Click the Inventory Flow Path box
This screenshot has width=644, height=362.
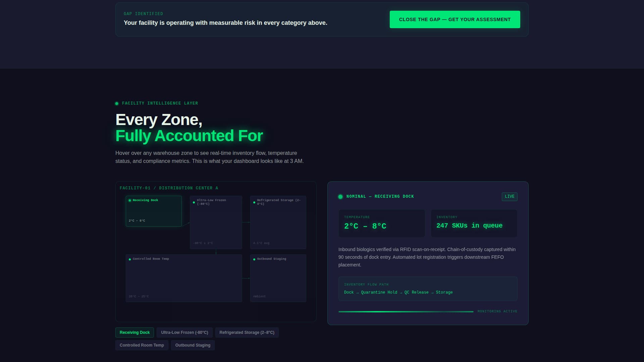click(428, 289)
